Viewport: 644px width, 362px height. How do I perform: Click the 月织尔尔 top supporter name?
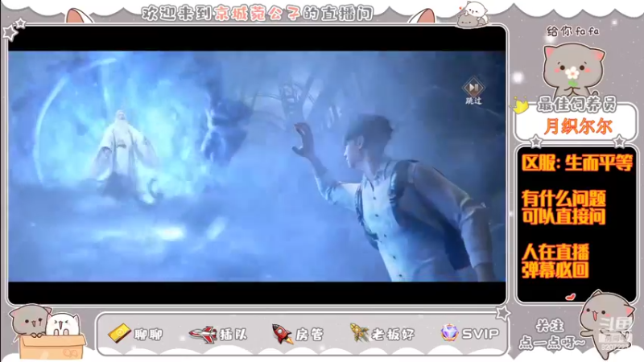[x=578, y=126]
